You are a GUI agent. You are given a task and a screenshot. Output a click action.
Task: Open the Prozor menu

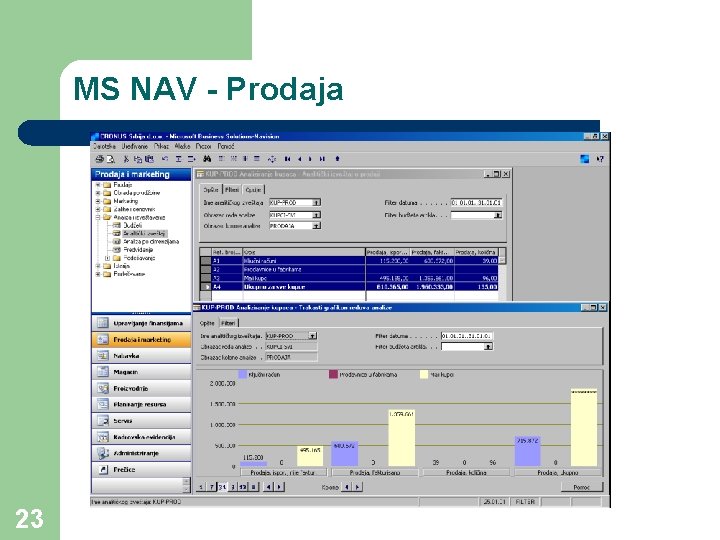tap(203, 146)
